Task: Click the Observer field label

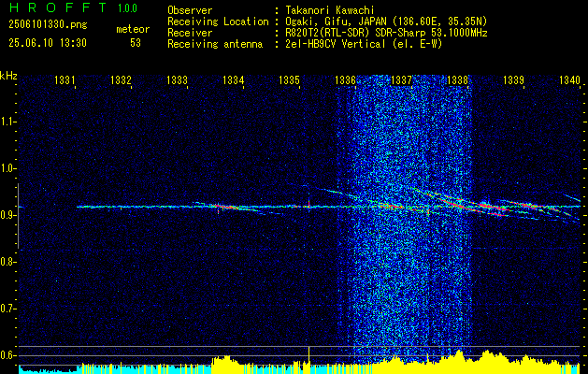Action: point(190,10)
